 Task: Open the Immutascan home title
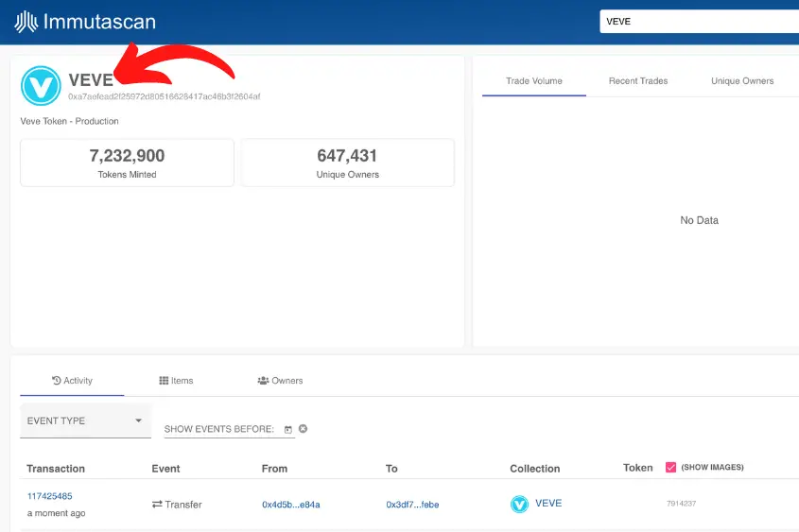pyautogui.click(x=99, y=22)
